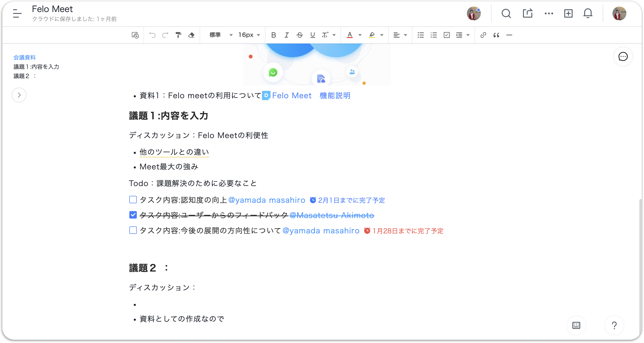
Task: Check the 今後の展開の方向性 task checkbox
Action: pyautogui.click(x=133, y=230)
